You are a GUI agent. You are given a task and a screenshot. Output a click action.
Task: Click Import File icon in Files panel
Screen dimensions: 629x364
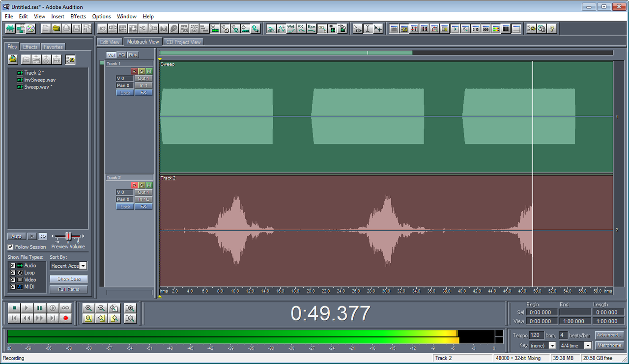pyautogui.click(x=13, y=59)
